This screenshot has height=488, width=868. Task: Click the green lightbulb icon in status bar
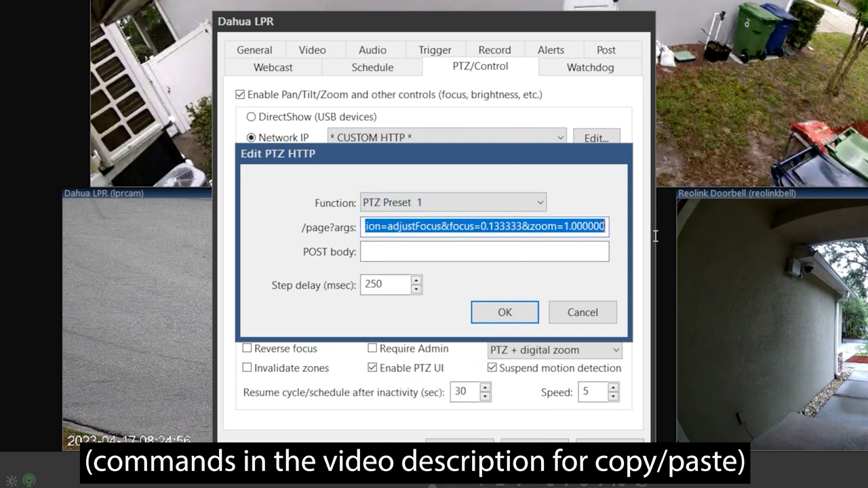29,480
